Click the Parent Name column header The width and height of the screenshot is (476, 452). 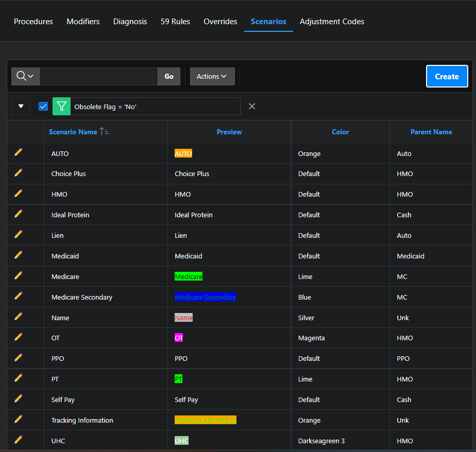(x=431, y=132)
